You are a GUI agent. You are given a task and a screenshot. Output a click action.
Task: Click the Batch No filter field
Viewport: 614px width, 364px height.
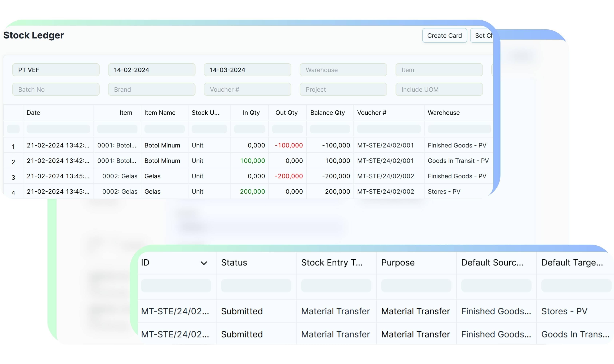point(56,90)
